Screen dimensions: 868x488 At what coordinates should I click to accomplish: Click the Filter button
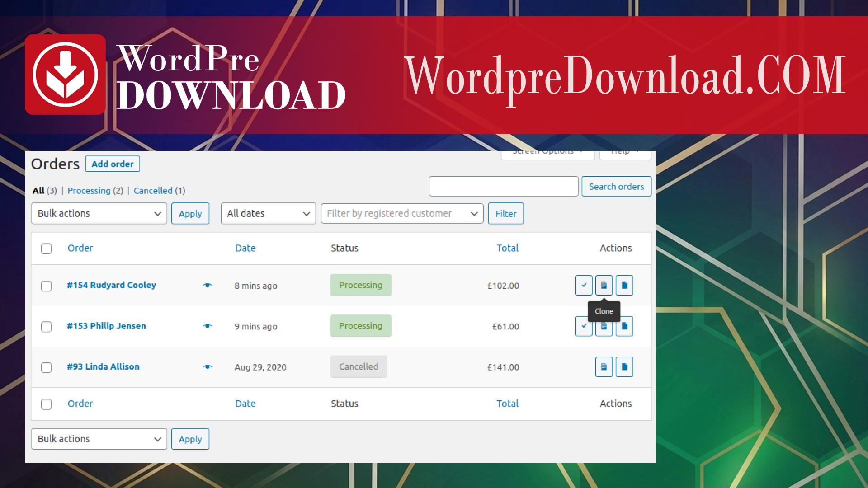505,213
